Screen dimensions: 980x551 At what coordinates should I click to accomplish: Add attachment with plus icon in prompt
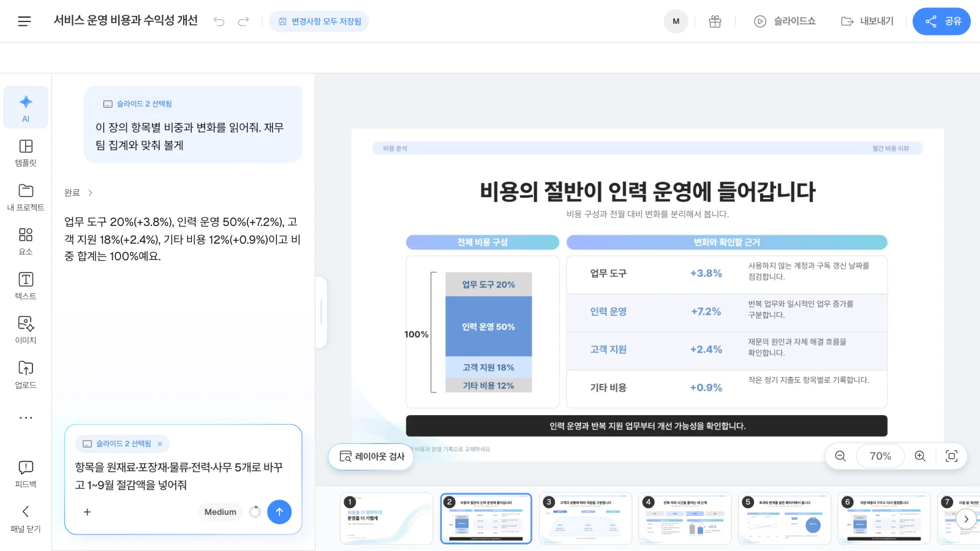pyautogui.click(x=87, y=512)
